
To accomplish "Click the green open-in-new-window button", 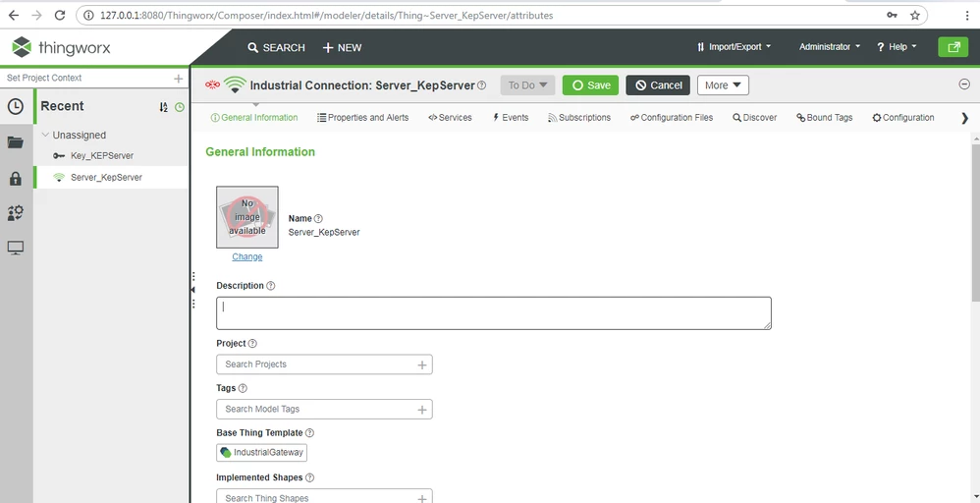I will (x=953, y=47).
